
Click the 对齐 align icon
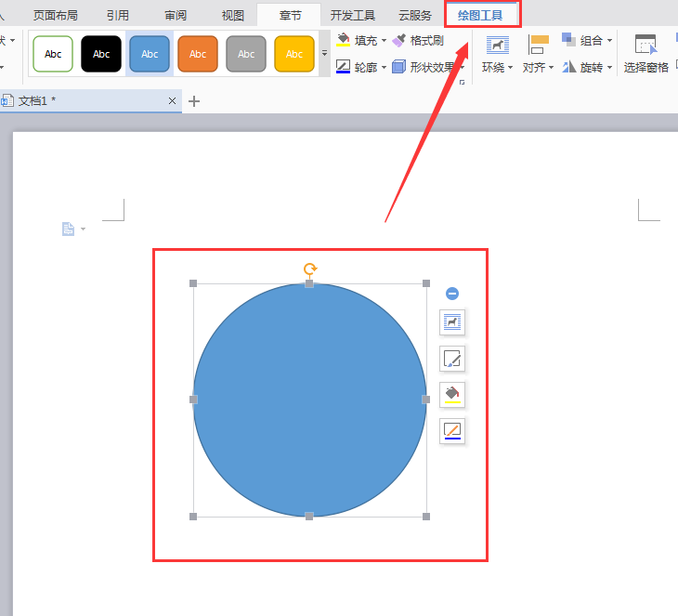point(538,45)
